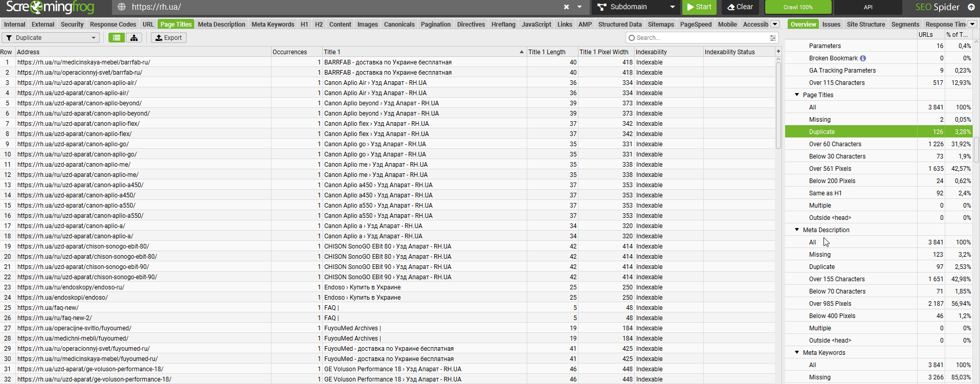Select the highlighted Duplicate row under Page Titles
This screenshot has width=980, height=384.
(x=878, y=132)
